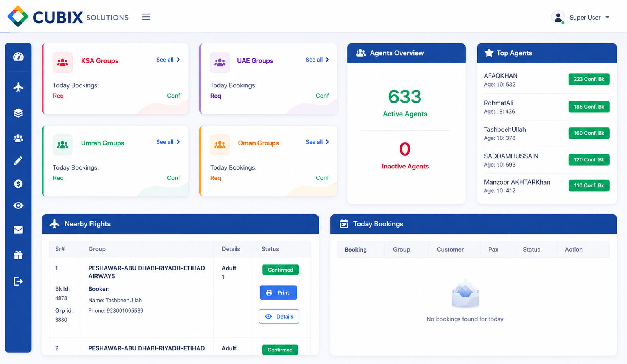The height and width of the screenshot is (364, 627).
Task: Click the 110 Conf. Bk badge
Action: click(589, 185)
